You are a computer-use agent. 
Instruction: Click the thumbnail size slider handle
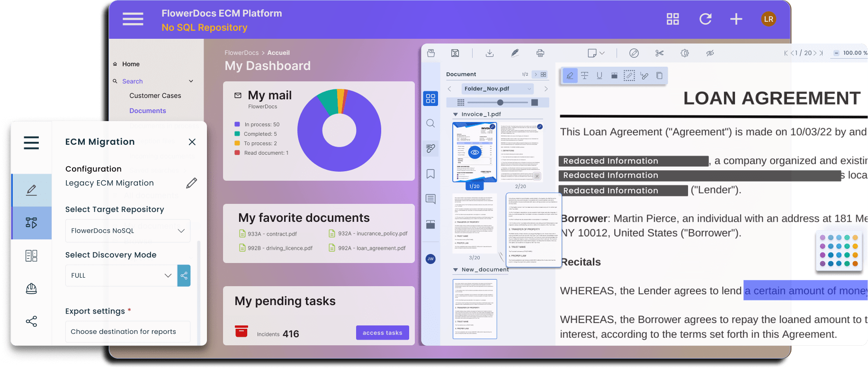coord(500,103)
